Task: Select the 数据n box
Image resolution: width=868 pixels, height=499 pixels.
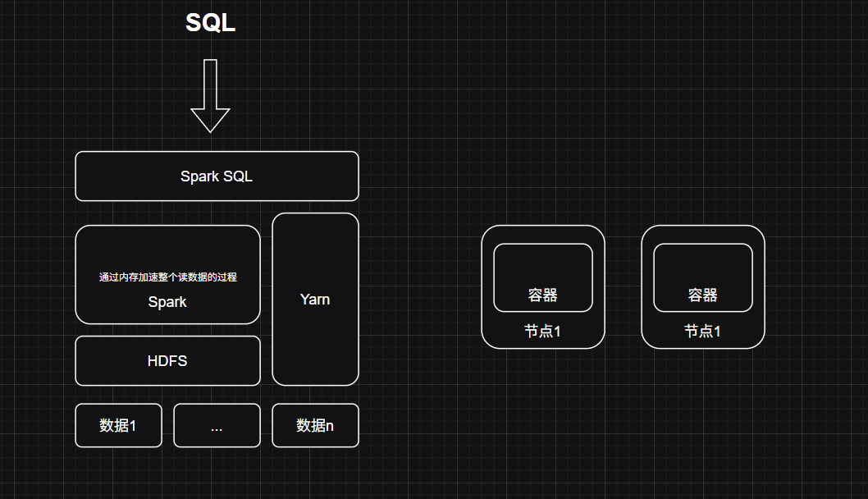Action: [315, 425]
